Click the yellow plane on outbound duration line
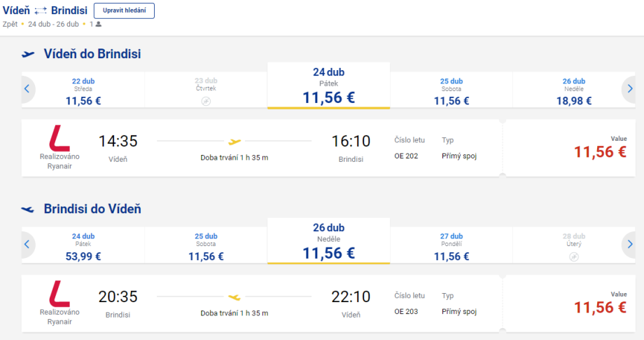Image resolution: width=644 pixels, height=340 pixels. tap(234, 141)
